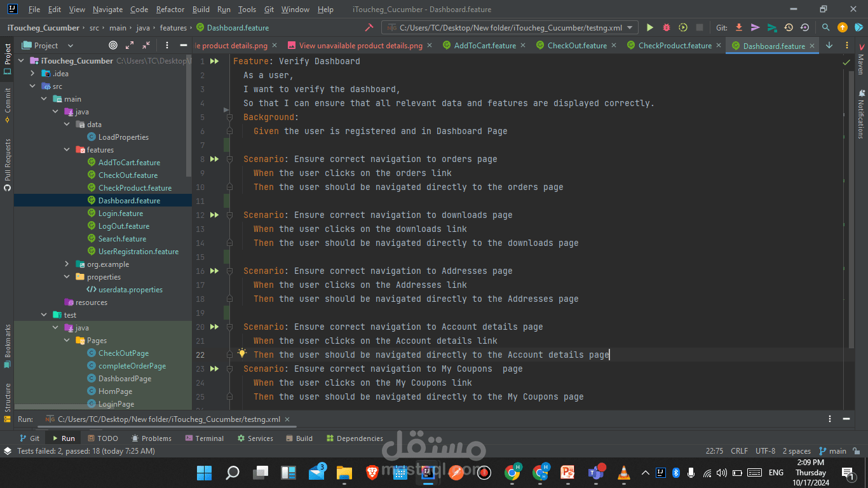
Task: Expand the .idea folder arrow
Action: point(32,74)
